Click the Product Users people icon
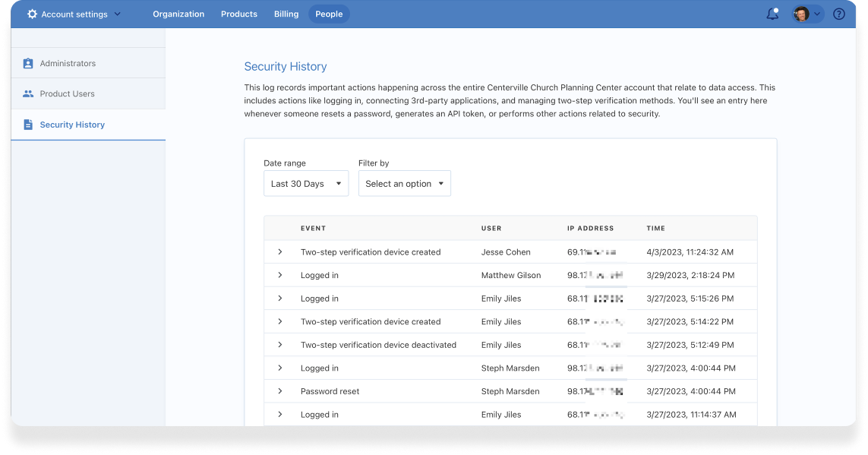The image size is (868, 455). click(28, 94)
